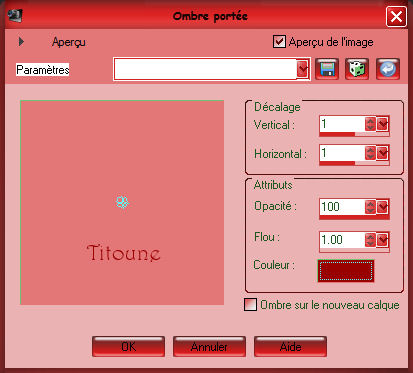Open help with the Aide button
413x373 pixels.
click(x=290, y=347)
